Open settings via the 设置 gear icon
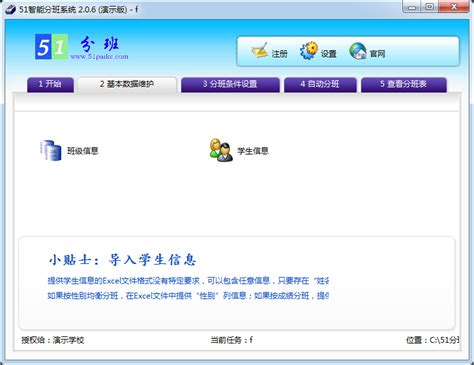This screenshot has height=365, width=474. pyautogui.click(x=309, y=51)
